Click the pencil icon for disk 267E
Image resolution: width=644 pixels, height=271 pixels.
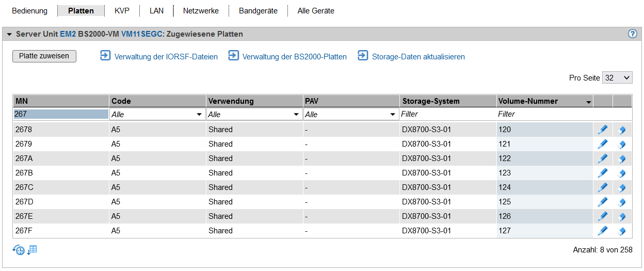pyautogui.click(x=602, y=216)
